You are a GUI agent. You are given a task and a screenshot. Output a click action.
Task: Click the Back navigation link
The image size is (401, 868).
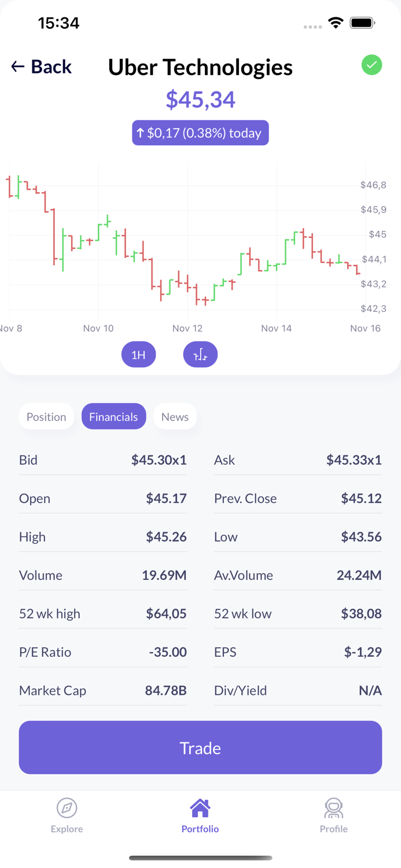point(41,67)
